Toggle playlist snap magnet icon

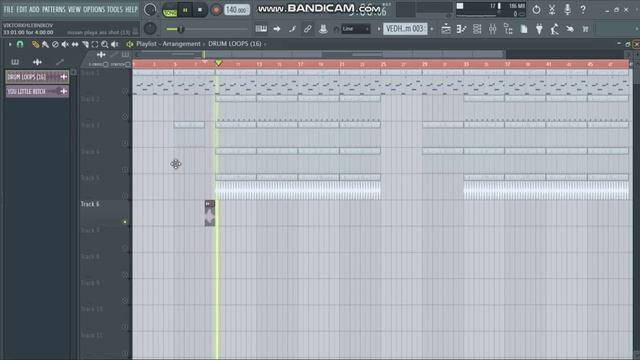click(x=20, y=44)
